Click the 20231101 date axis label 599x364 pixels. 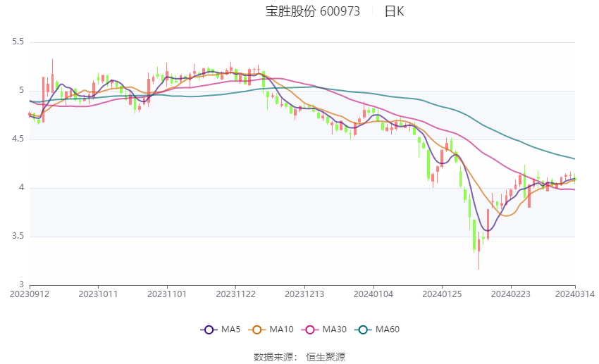point(166,294)
